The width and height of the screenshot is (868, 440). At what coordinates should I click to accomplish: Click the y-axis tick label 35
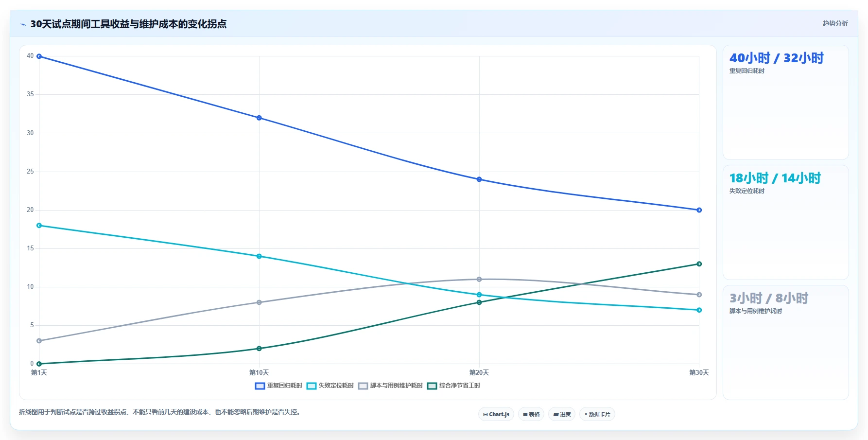(x=30, y=94)
